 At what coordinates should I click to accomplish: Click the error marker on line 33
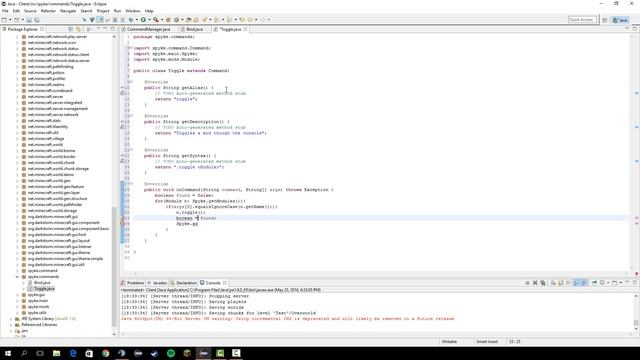point(122,218)
